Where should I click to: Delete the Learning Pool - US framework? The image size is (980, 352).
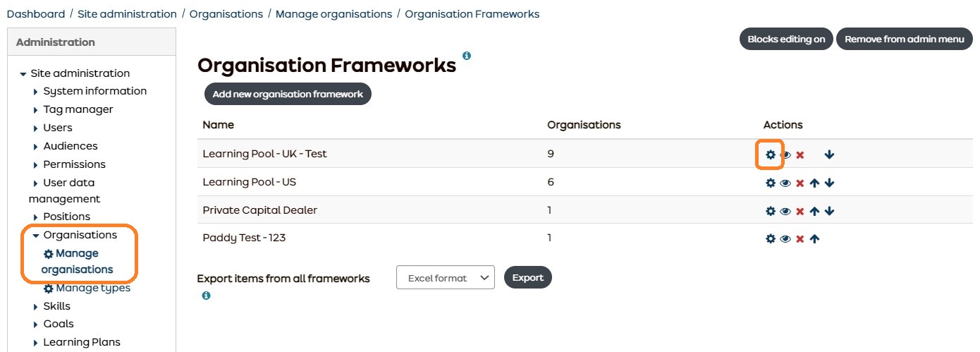point(800,183)
